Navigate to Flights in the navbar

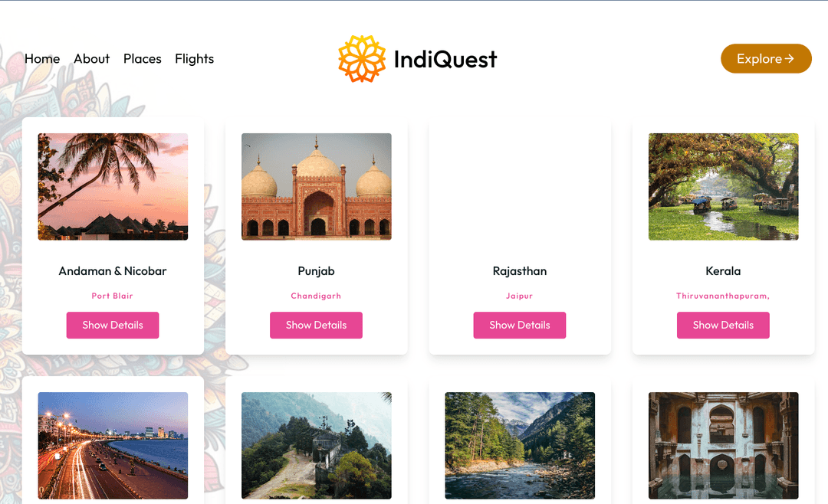pyautogui.click(x=194, y=59)
